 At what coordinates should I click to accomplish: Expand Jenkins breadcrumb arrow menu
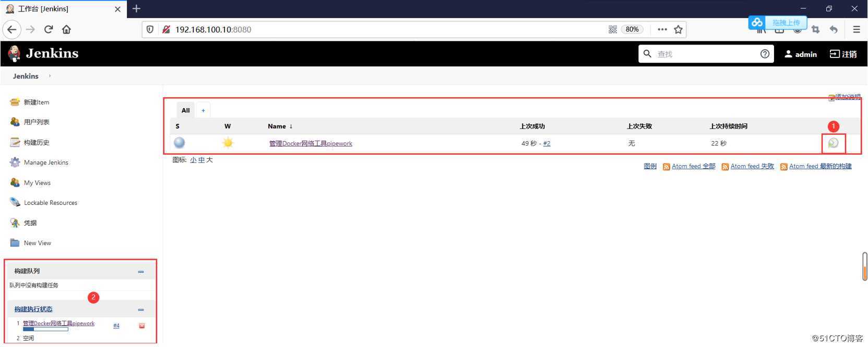[x=50, y=76]
